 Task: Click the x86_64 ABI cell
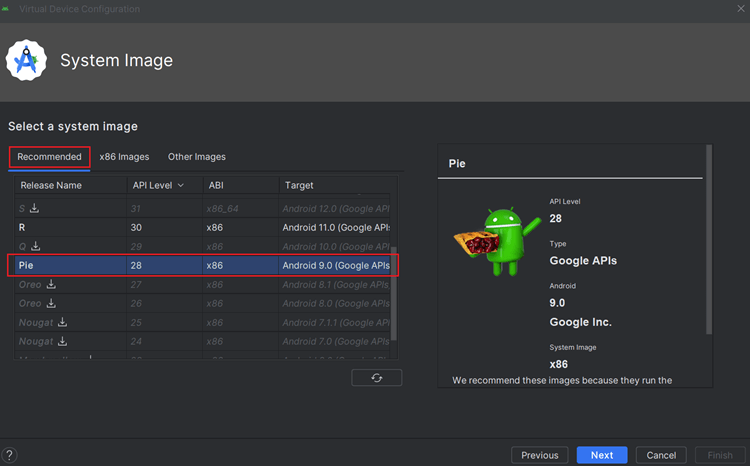[x=241, y=209]
